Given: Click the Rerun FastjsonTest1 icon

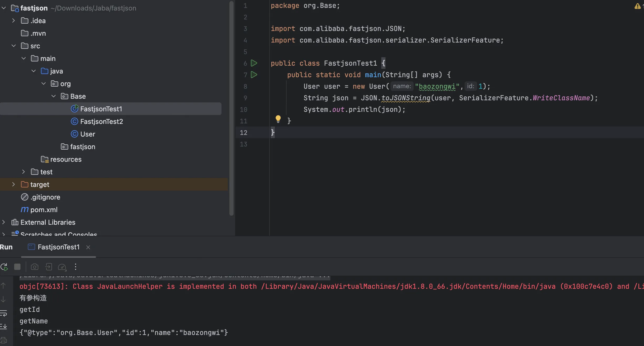Looking at the screenshot, I should (4, 267).
